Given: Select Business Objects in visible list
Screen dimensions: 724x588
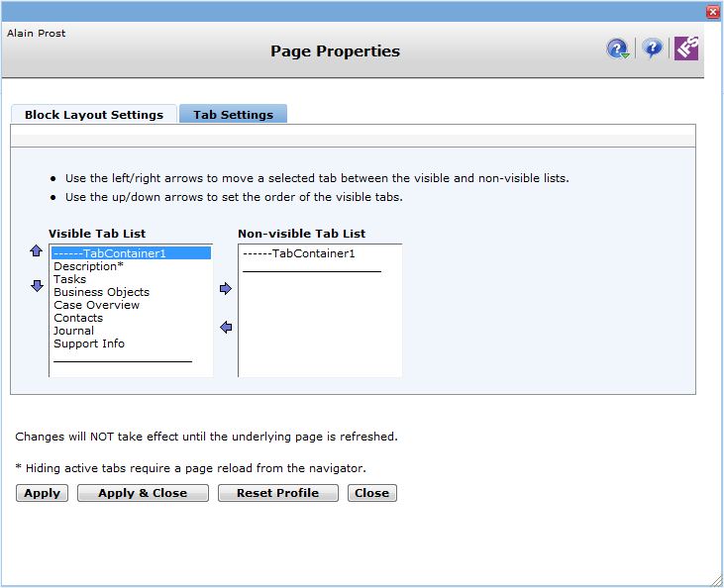Looking at the screenshot, I should pos(101,292).
